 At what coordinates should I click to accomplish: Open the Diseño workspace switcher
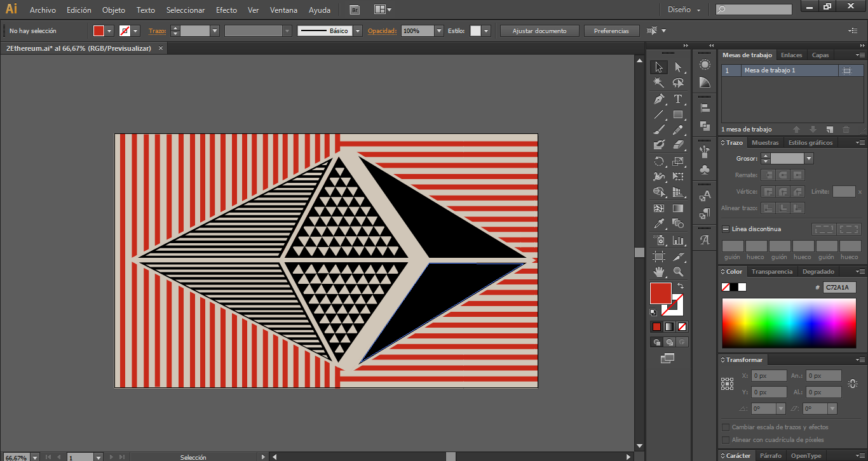click(684, 10)
